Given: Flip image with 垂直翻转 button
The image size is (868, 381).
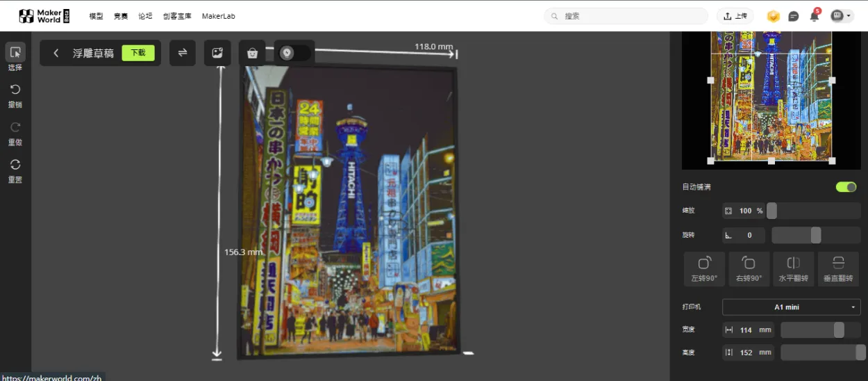Looking at the screenshot, I should pyautogui.click(x=839, y=269).
